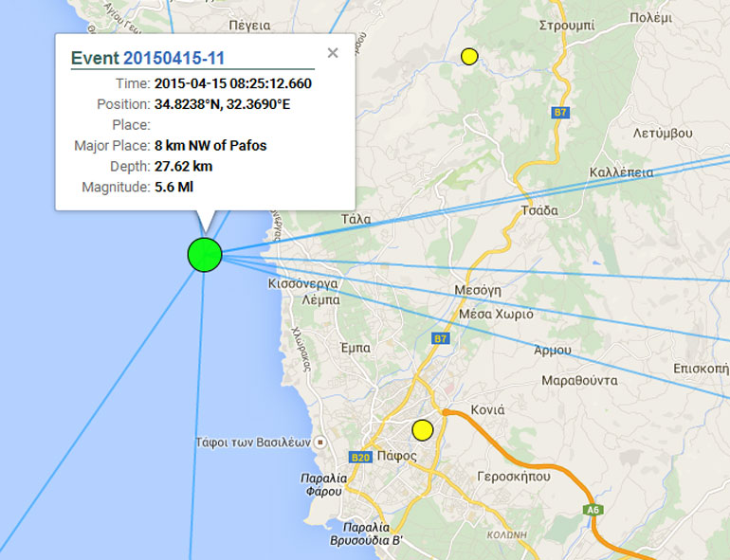Select the Τάφοι των Βασιλέων landmark icon

click(321, 443)
